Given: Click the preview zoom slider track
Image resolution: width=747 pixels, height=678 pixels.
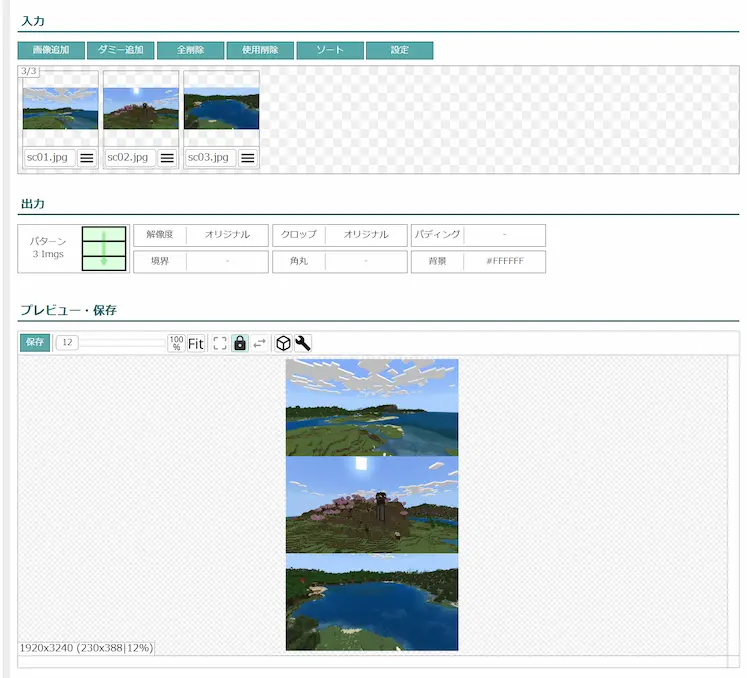Looking at the screenshot, I should (122, 343).
